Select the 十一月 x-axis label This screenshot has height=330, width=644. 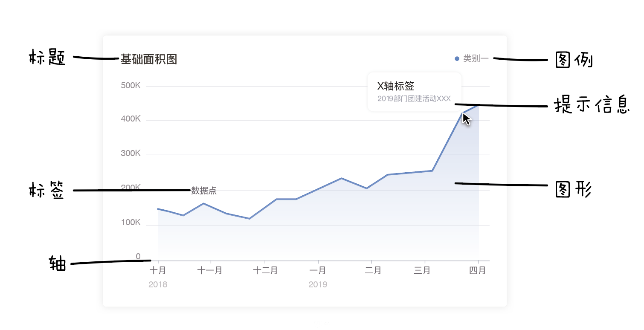(x=210, y=270)
